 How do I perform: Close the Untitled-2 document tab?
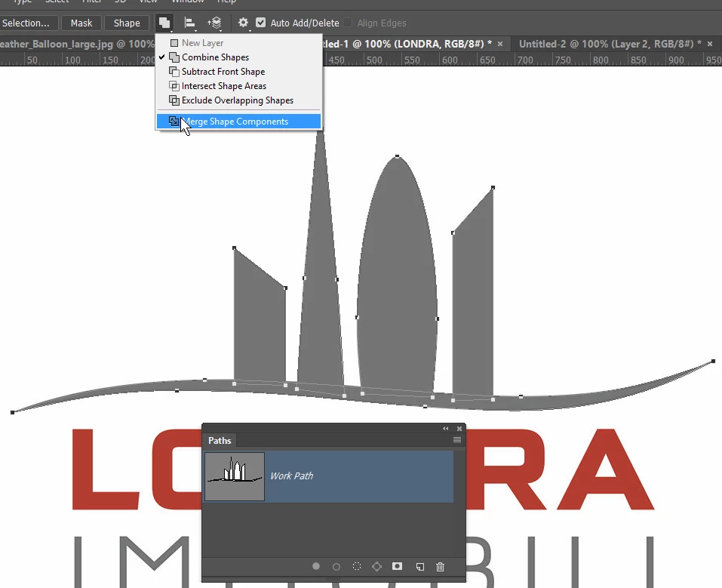(710, 44)
